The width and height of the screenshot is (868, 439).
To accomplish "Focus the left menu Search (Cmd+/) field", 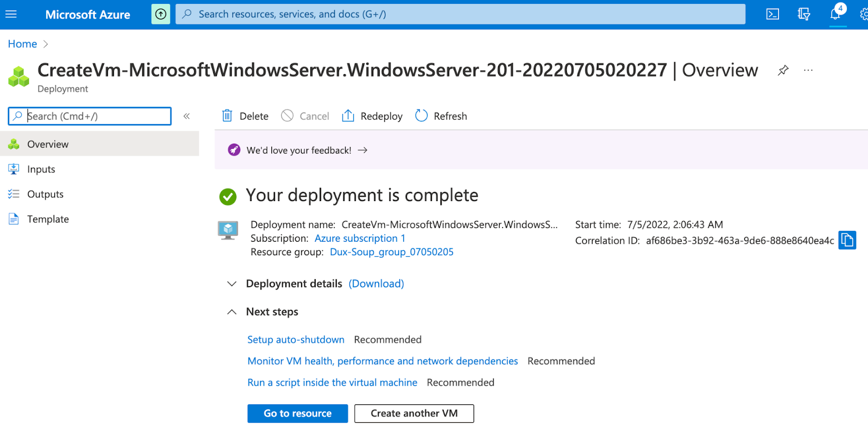I will click(x=90, y=116).
